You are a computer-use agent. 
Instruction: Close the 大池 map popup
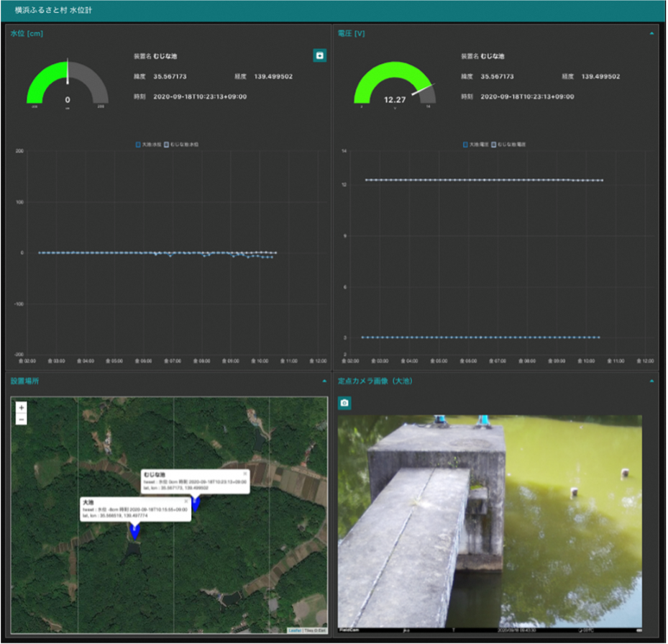click(x=186, y=502)
